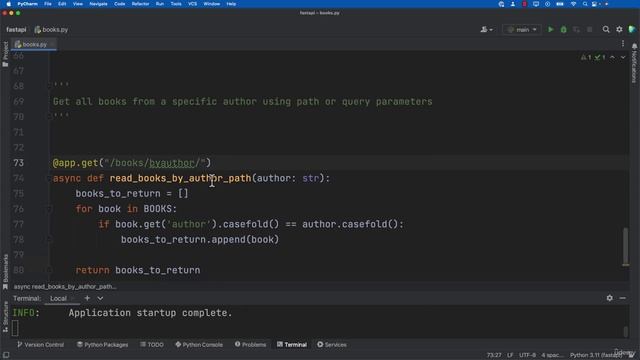640x360 pixels.
Task: Open the Navigate menu
Action: 98,4
